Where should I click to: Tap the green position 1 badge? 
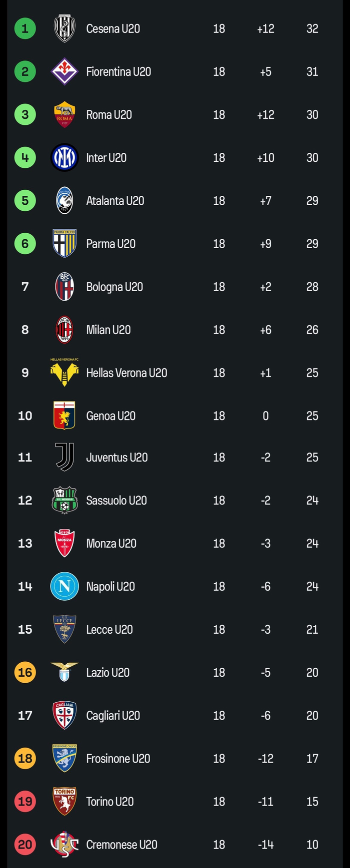tap(25, 28)
